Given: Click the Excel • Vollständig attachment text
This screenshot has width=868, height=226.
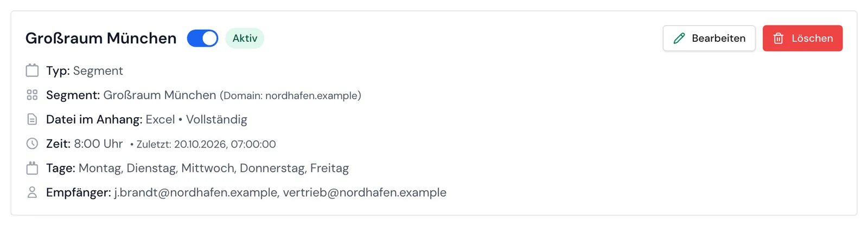Looking at the screenshot, I should pyautogui.click(x=196, y=119).
